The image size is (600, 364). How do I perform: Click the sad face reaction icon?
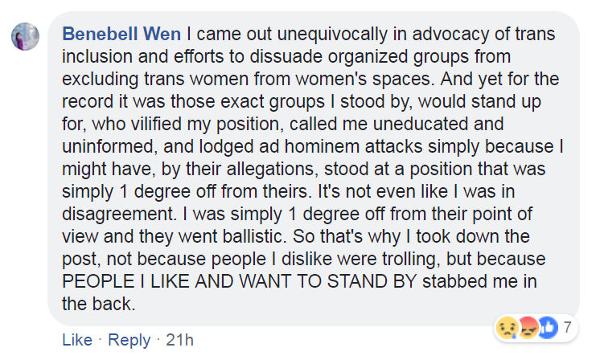coord(508,329)
